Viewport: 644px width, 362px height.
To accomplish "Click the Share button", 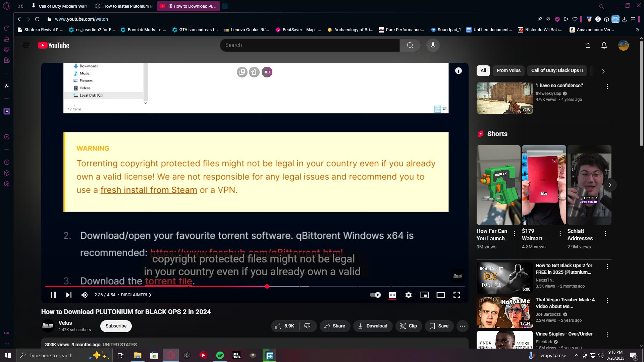I will click(x=334, y=326).
